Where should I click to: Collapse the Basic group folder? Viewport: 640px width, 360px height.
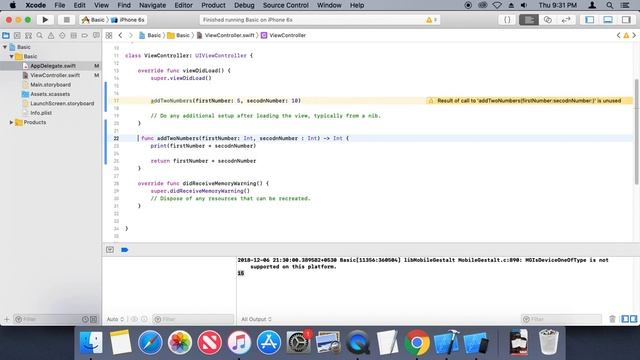click(x=11, y=56)
